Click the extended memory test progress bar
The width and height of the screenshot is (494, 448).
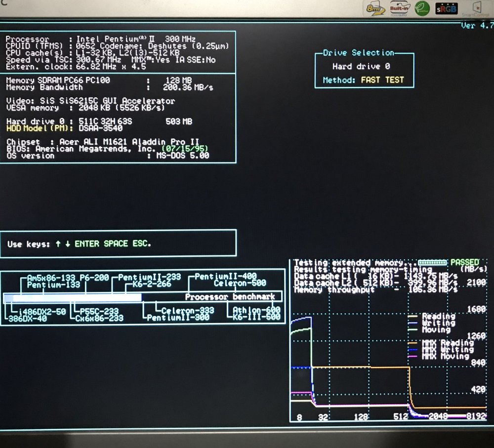pos(432,262)
